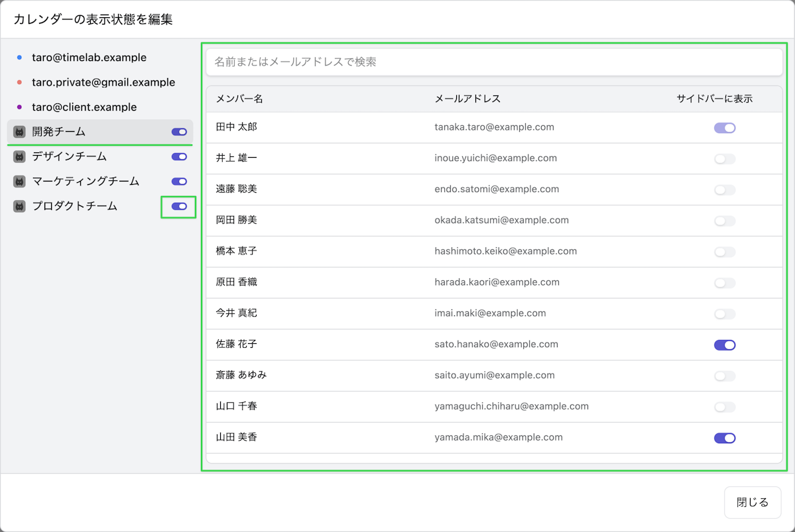
Task: Click email endo.satomi@example.com
Action: click(497, 189)
